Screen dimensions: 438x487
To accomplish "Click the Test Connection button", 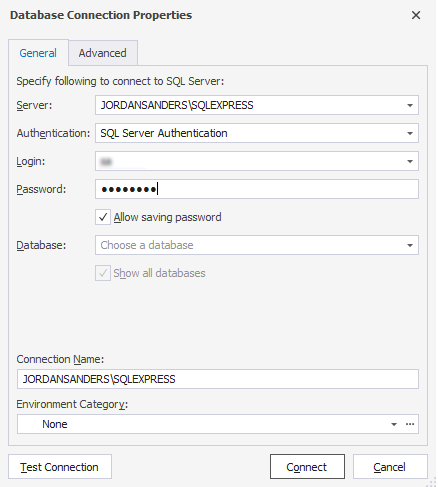I will point(60,467).
